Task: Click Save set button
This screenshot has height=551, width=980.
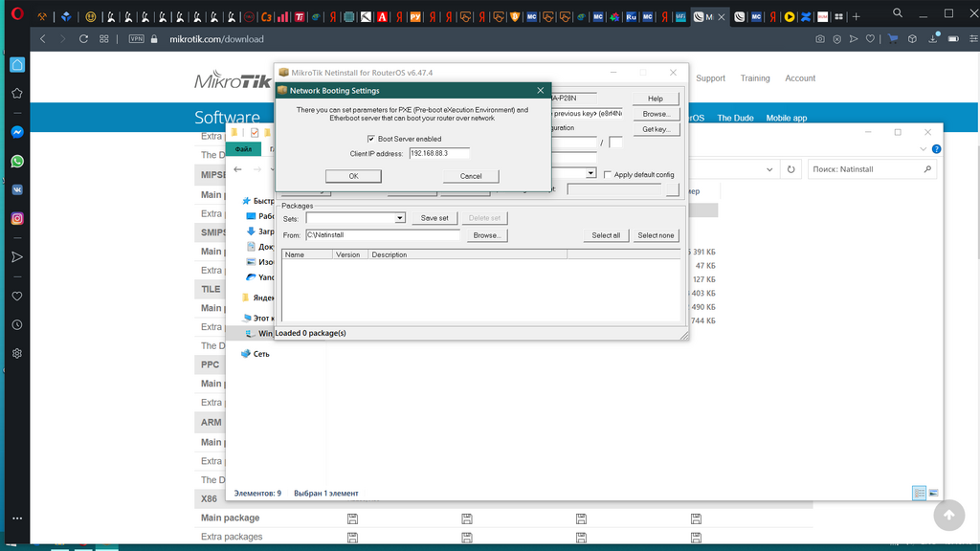Action: 434,218
